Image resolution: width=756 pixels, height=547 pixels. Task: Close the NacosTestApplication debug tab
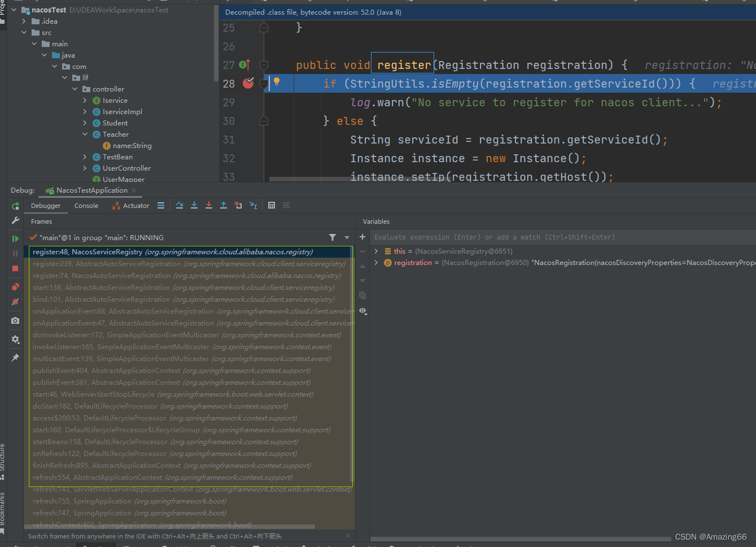[x=134, y=190]
